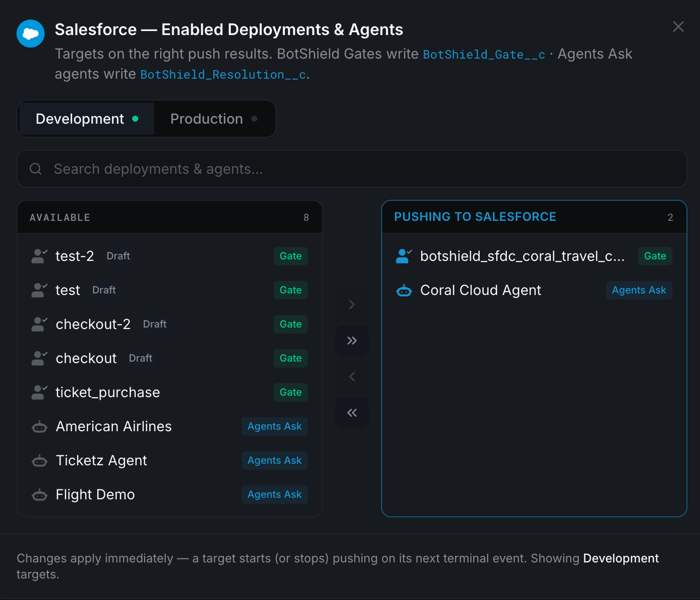Viewport: 700px width, 600px height.
Task: Click the robot icon beside Flight Demo
Action: click(40, 495)
